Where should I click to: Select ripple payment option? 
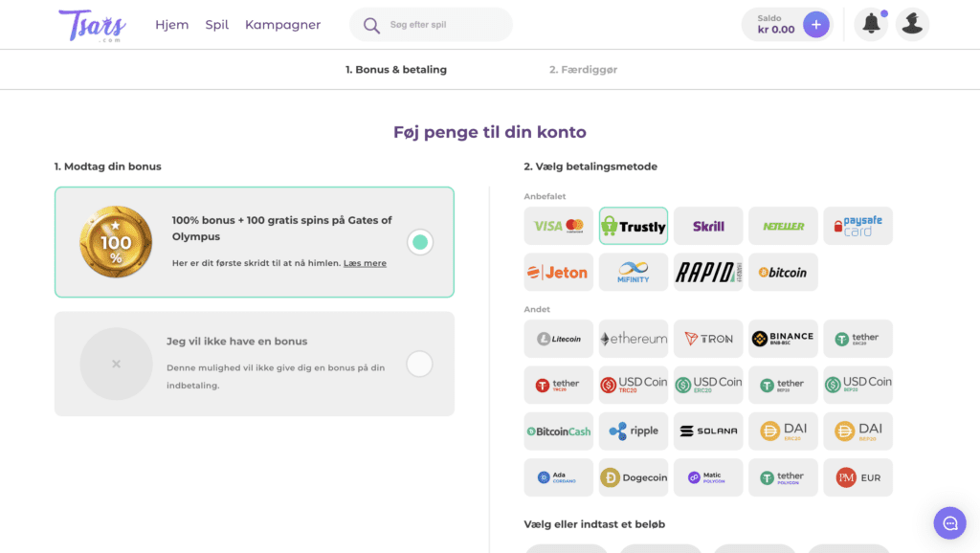click(x=634, y=431)
